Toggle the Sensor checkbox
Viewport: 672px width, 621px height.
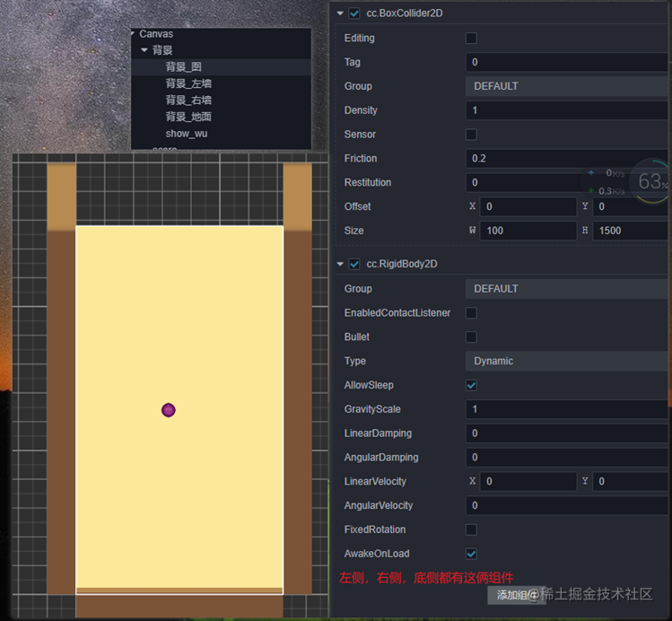[471, 134]
